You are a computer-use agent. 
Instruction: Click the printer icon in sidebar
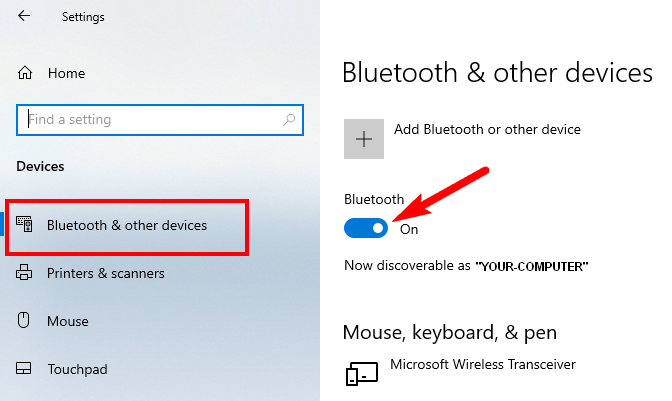click(x=24, y=272)
